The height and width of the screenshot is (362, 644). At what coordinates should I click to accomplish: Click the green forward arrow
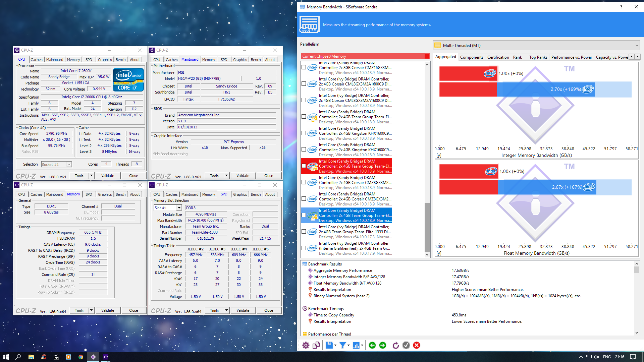[383, 345]
